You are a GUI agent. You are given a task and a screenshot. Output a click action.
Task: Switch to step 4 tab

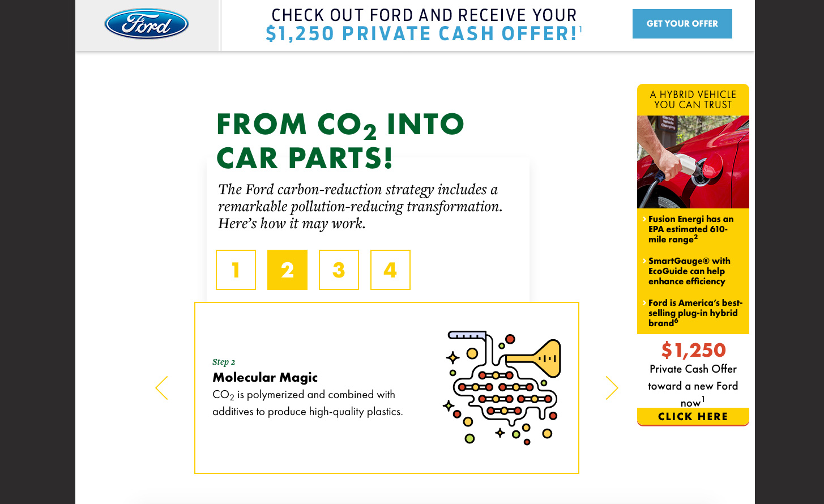coord(390,270)
